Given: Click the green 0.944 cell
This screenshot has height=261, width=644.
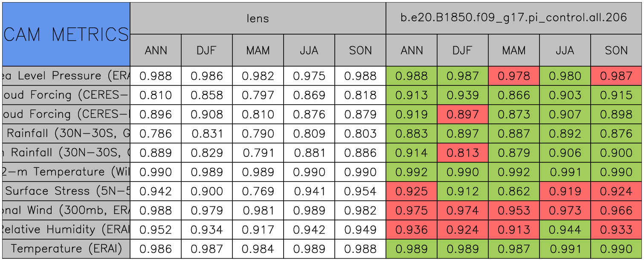Looking at the screenshot, I should pyautogui.click(x=565, y=230).
